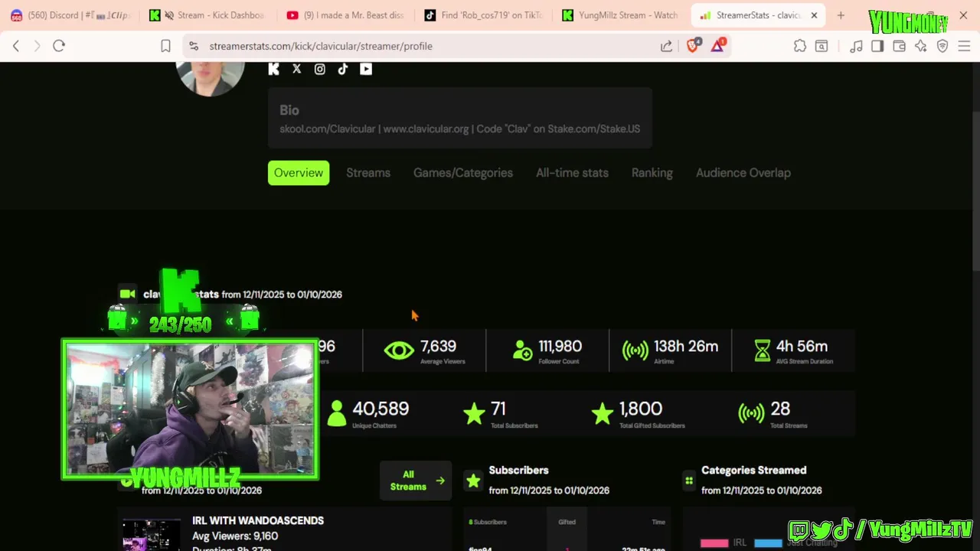Image resolution: width=980 pixels, height=551 pixels.
Task: Click the AVG Stream Duration hourglass icon
Action: click(x=763, y=350)
